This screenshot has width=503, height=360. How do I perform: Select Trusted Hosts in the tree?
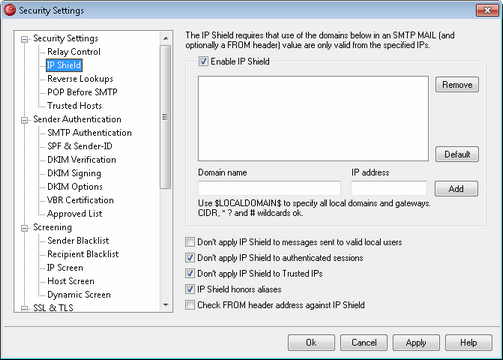tap(74, 106)
